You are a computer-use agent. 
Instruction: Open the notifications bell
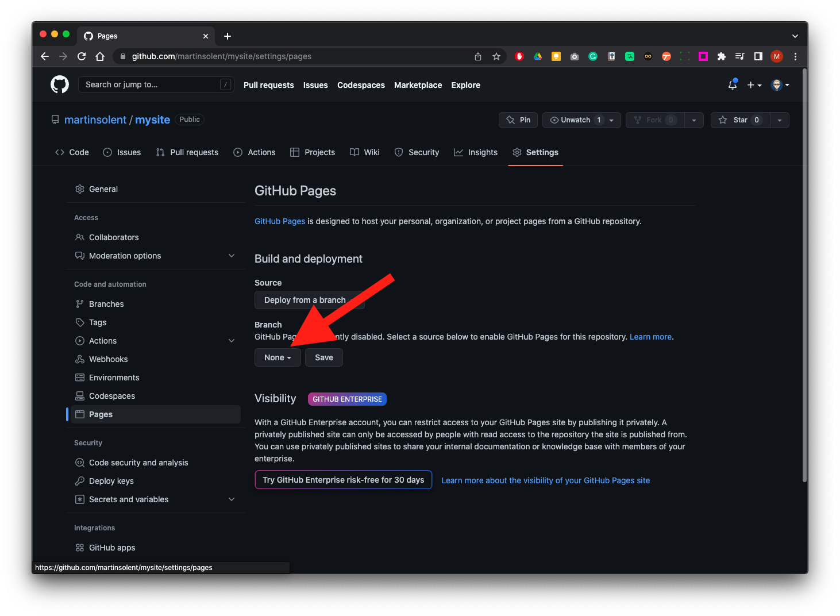[x=732, y=84]
